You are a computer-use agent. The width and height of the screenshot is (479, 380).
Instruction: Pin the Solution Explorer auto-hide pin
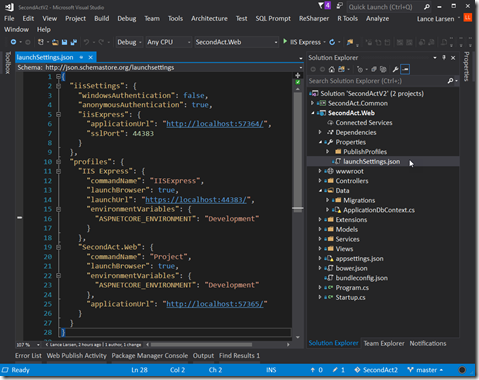[444, 57]
